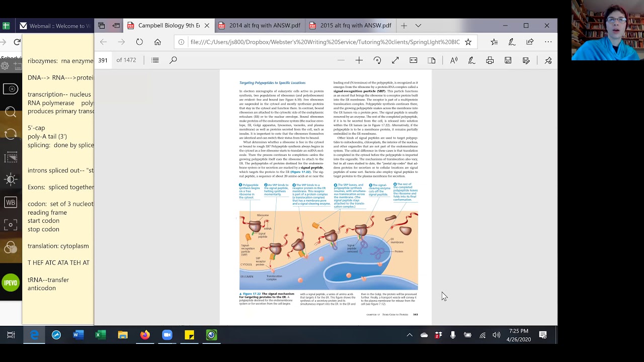644x362 pixels.
Task: Open the PDF search magnifier
Action: tap(173, 60)
